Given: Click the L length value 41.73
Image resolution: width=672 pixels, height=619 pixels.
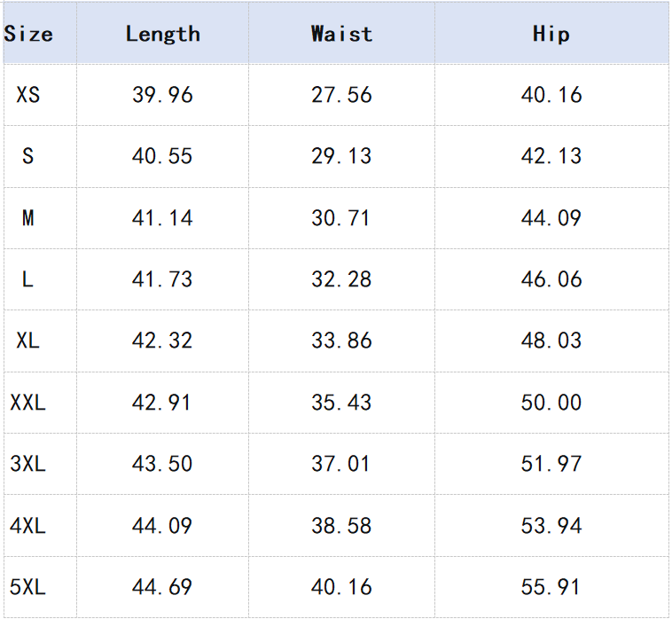Looking at the screenshot, I should (162, 279).
